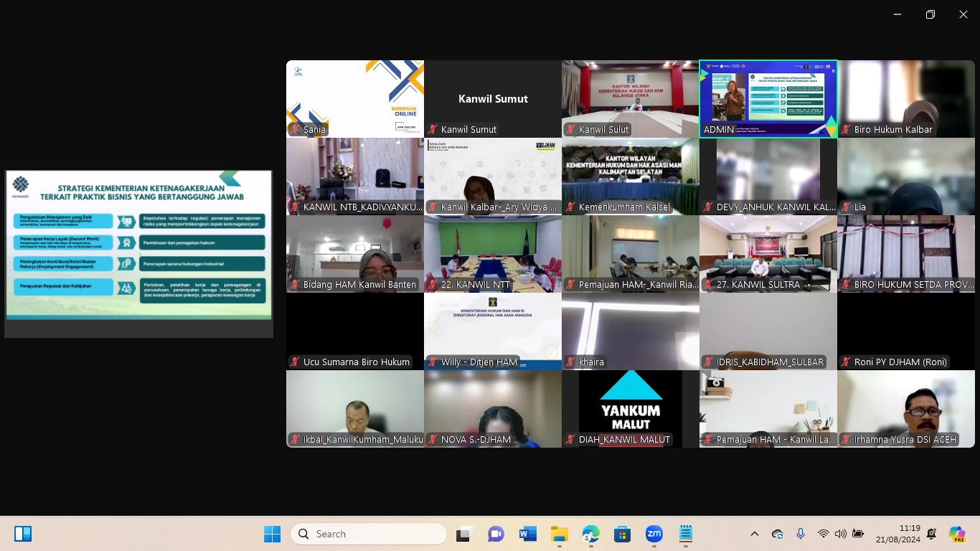The image size is (980, 551).
Task: Open the Wi-Fi network status icon
Action: click(x=824, y=534)
